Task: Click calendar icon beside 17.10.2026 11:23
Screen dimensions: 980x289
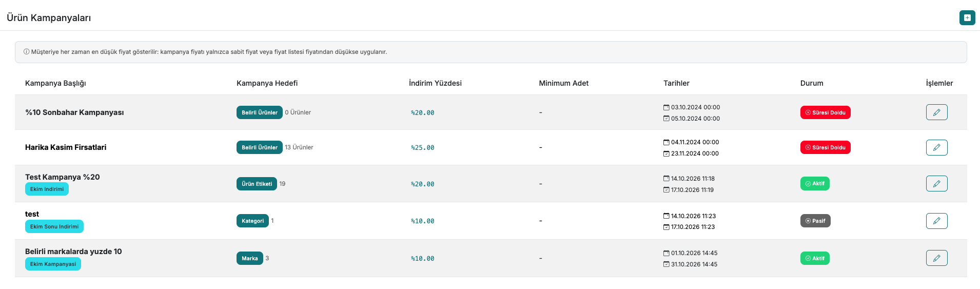Action: coord(666,227)
